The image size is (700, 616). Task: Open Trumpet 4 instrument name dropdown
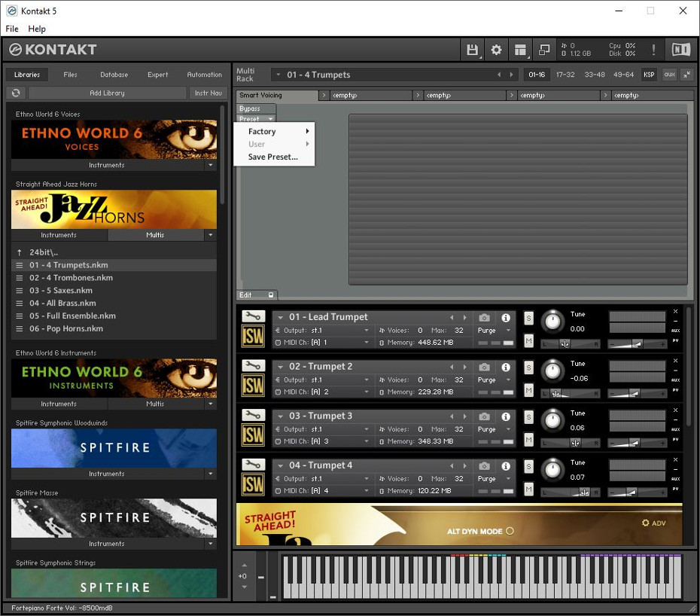pyautogui.click(x=280, y=465)
